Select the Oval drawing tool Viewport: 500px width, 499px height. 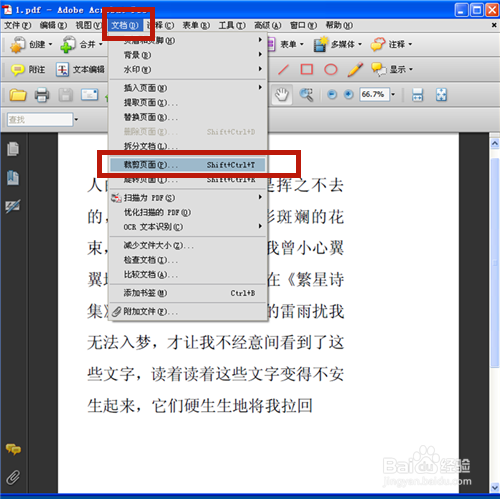[331, 69]
